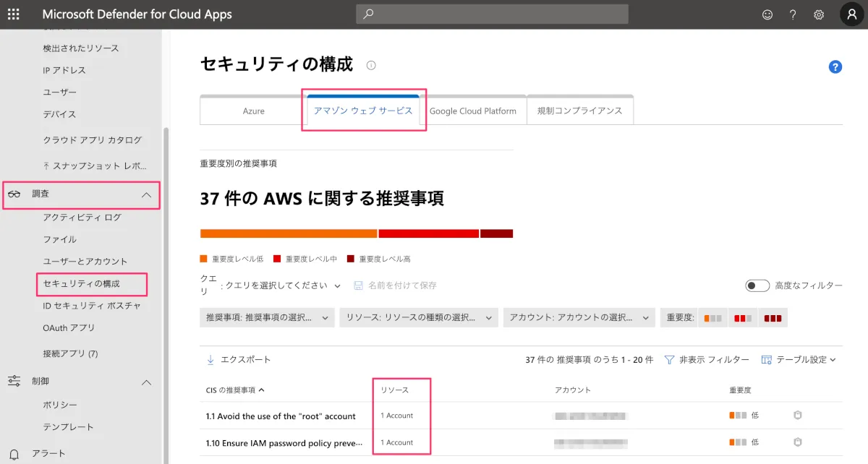This screenshot has width=868, height=464.
Task: Click the search magnifier icon in header
Action: (369, 14)
